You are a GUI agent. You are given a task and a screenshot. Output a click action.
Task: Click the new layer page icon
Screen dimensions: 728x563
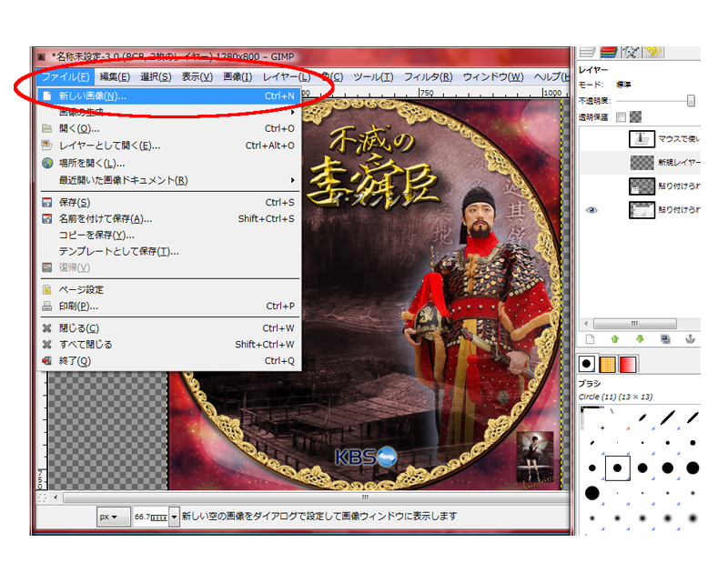click(590, 339)
